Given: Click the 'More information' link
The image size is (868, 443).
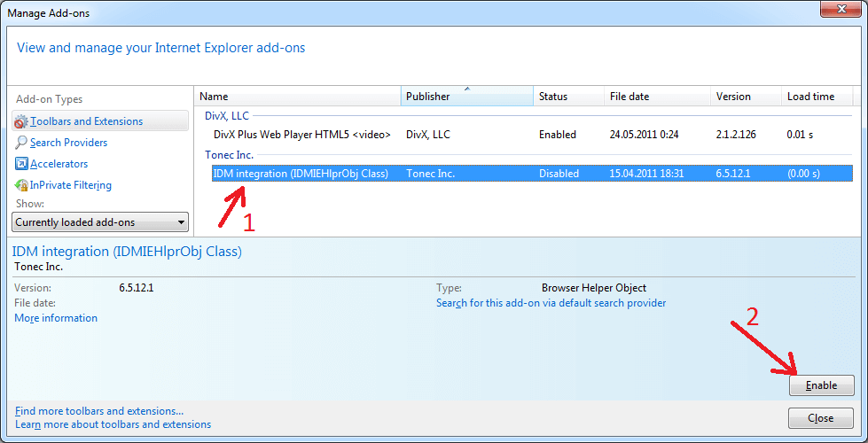Looking at the screenshot, I should click(x=56, y=318).
